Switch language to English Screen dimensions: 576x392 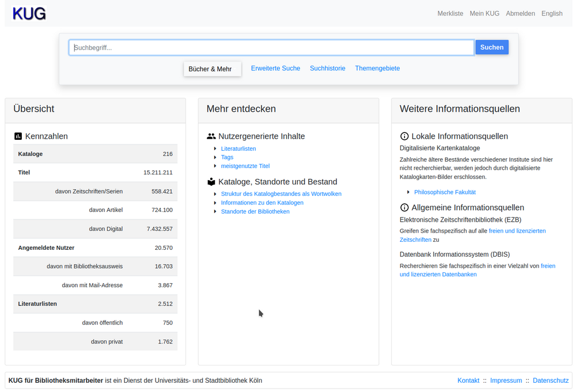552,14
